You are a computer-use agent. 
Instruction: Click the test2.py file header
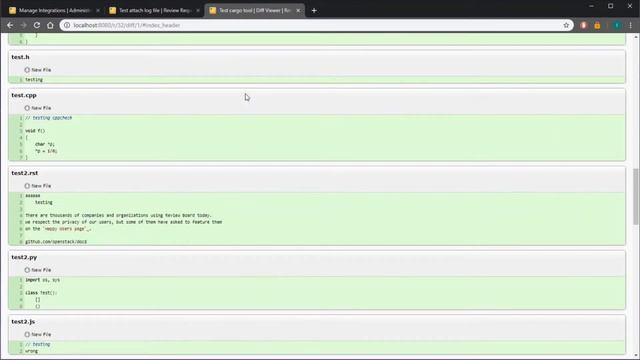point(24,257)
